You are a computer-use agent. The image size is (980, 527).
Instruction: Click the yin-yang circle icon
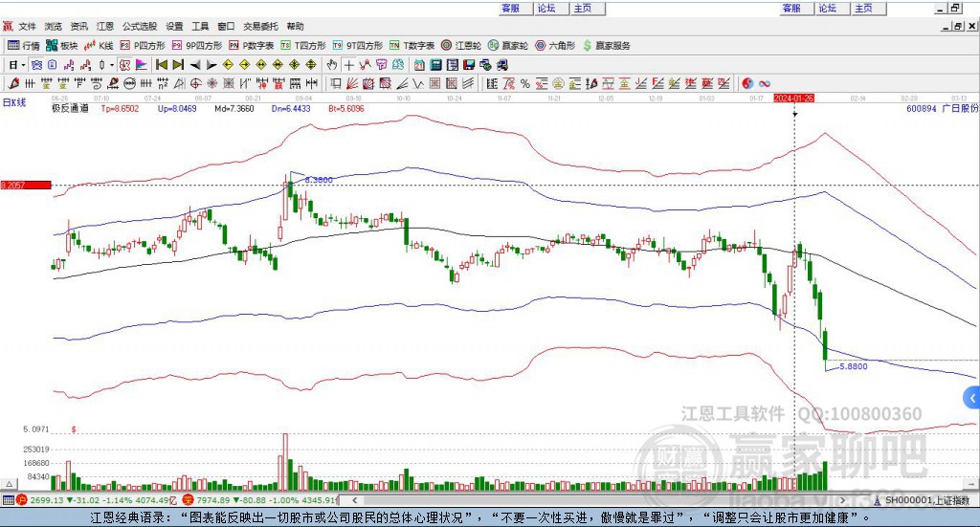748,83
